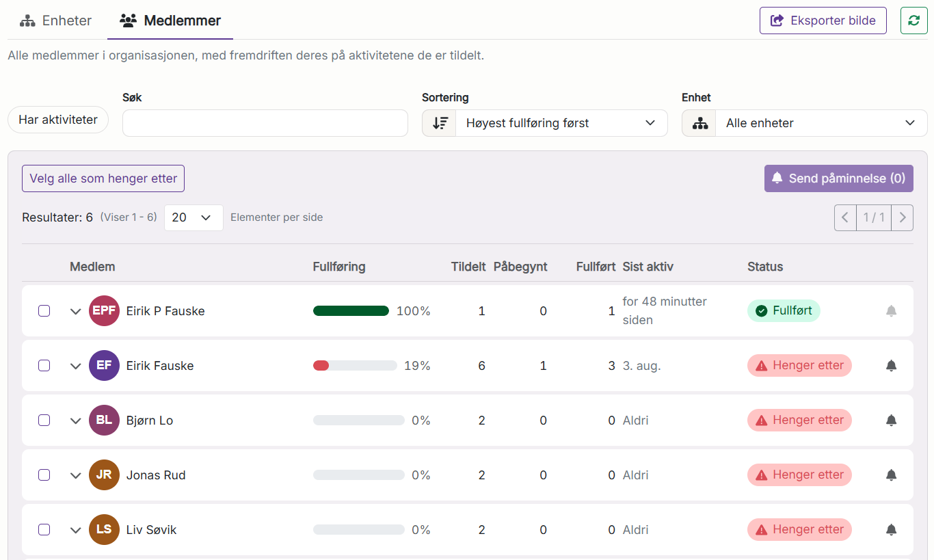The height and width of the screenshot is (560, 934).
Task: Expand Eirik Fauske's row details chevron
Action: 76,366
